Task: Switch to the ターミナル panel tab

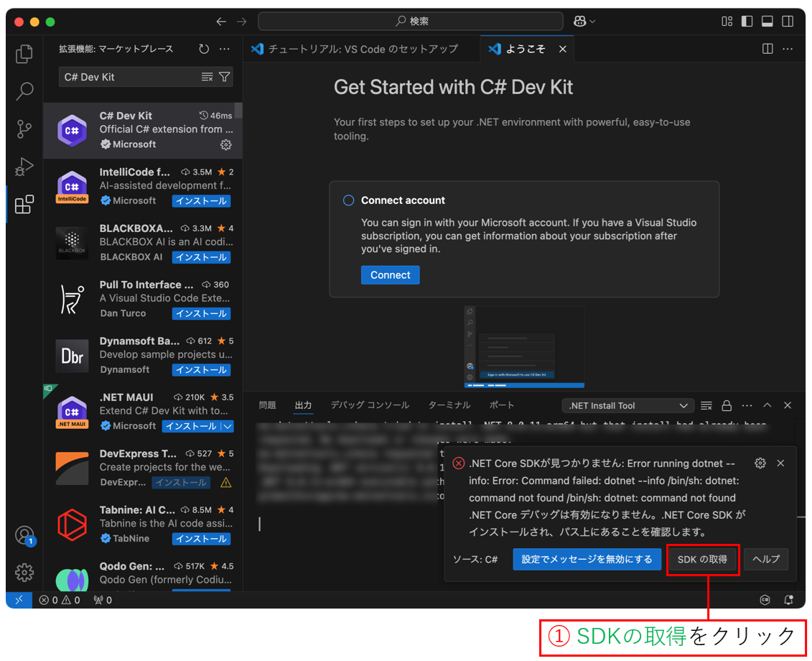Action: pos(449,405)
